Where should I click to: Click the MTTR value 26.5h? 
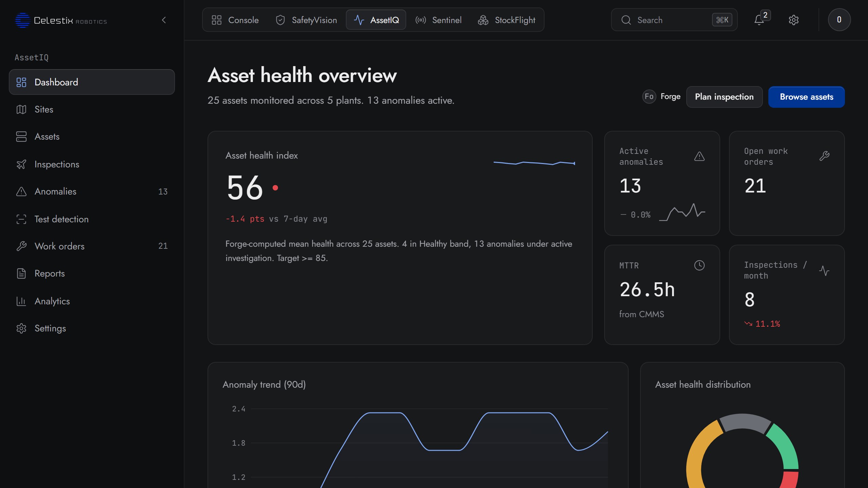tap(647, 290)
